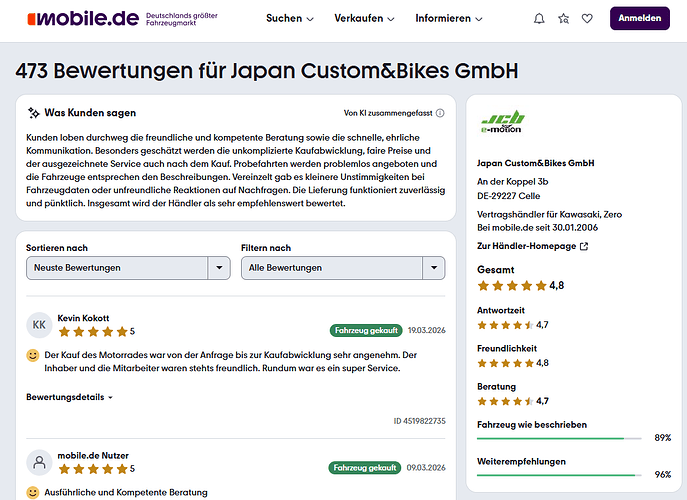
Task: Click the Fahrzeug wie beschrieben progress bar
Action: 560,438
